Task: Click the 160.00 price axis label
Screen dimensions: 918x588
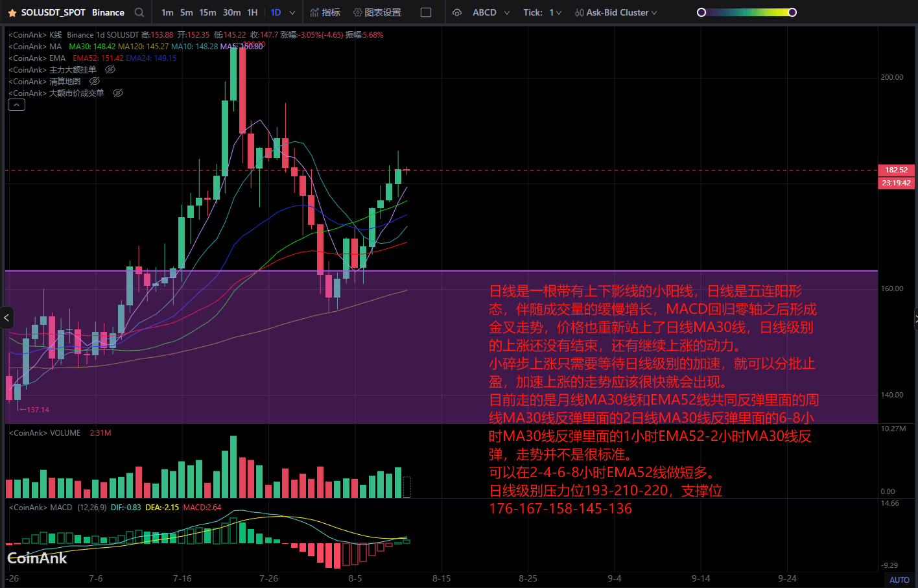Action: click(x=892, y=288)
